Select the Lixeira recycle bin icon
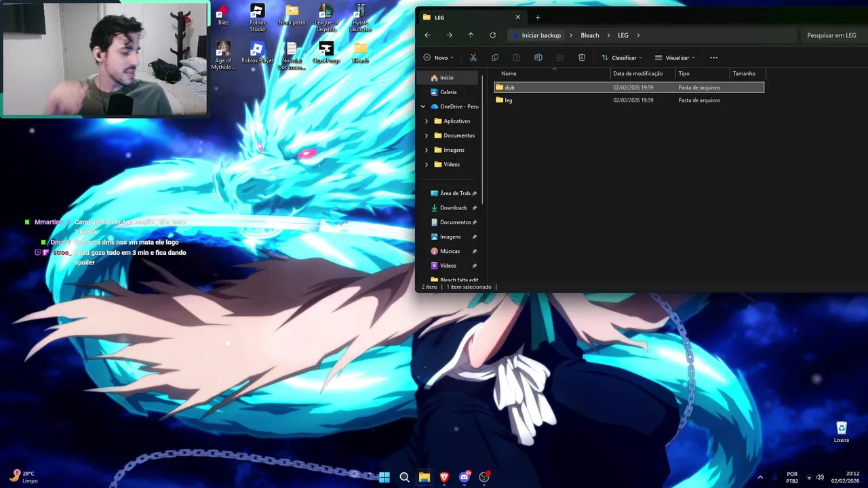Image resolution: width=868 pixels, height=488 pixels. pos(842,432)
